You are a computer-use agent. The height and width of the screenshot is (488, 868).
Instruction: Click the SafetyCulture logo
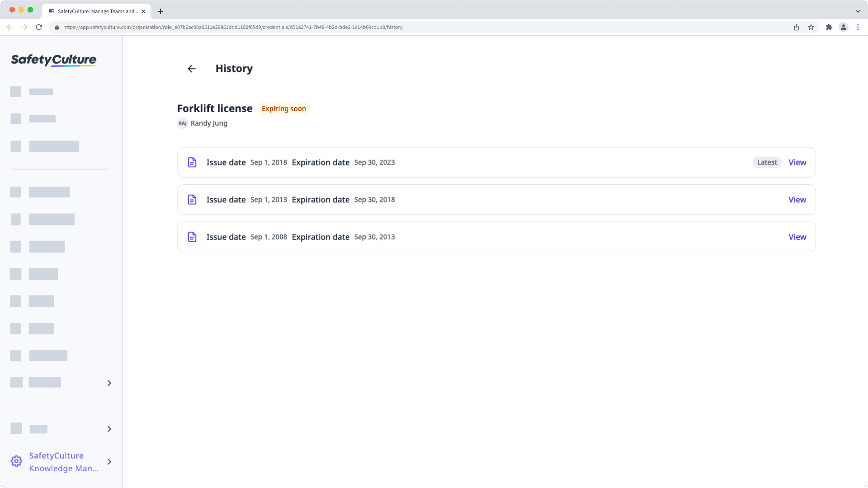tap(53, 60)
